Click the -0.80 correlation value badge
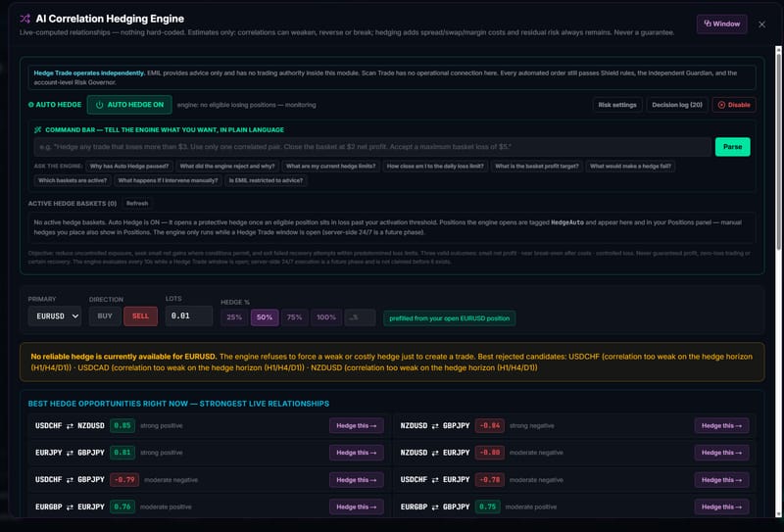 [x=489, y=453]
